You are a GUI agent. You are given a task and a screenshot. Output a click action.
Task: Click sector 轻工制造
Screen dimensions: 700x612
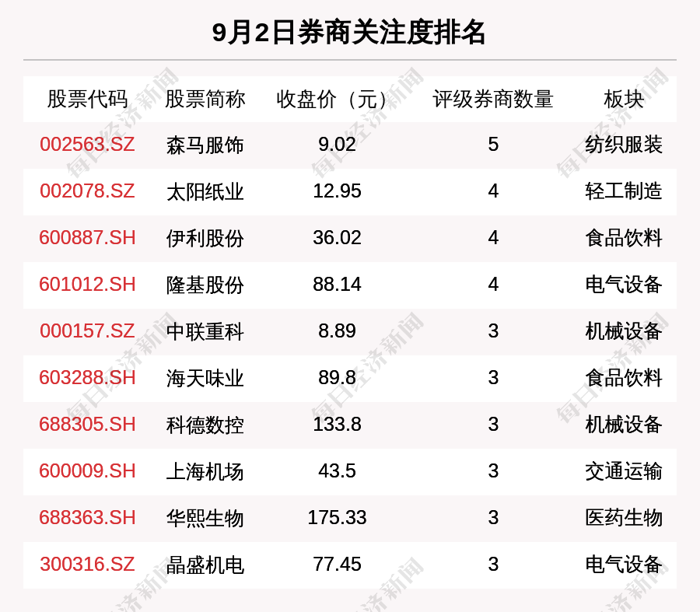coord(624,191)
